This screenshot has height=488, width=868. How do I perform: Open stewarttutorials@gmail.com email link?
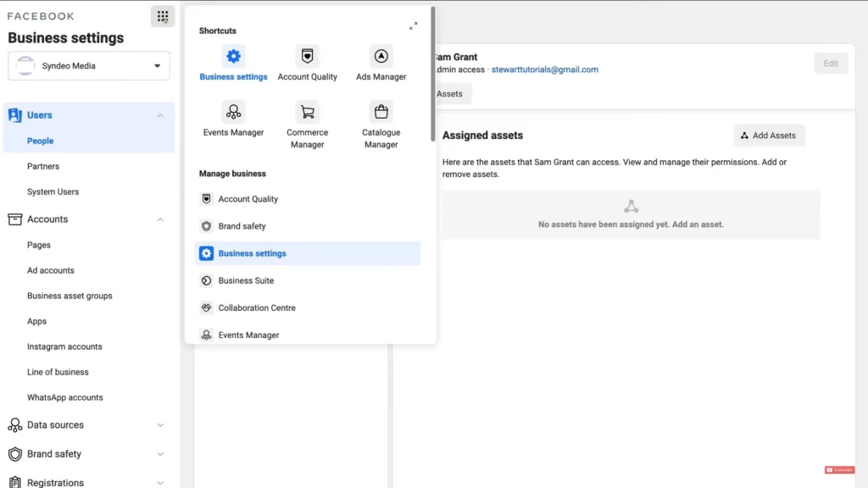point(545,69)
